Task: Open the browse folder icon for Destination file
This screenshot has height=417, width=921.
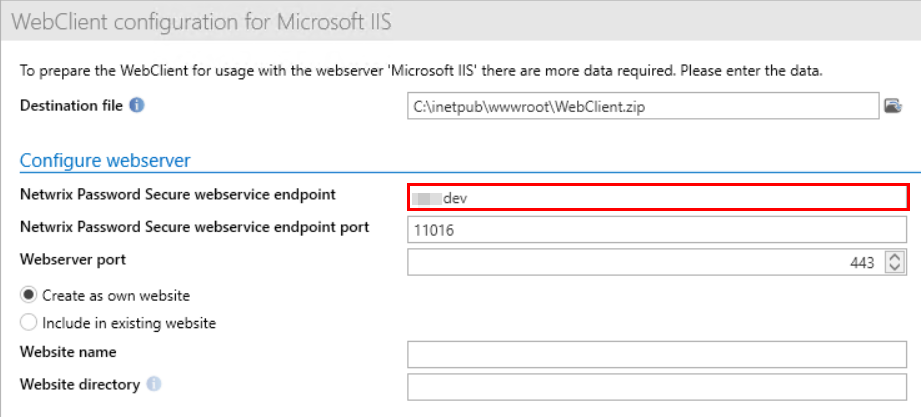Action: [x=894, y=105]
